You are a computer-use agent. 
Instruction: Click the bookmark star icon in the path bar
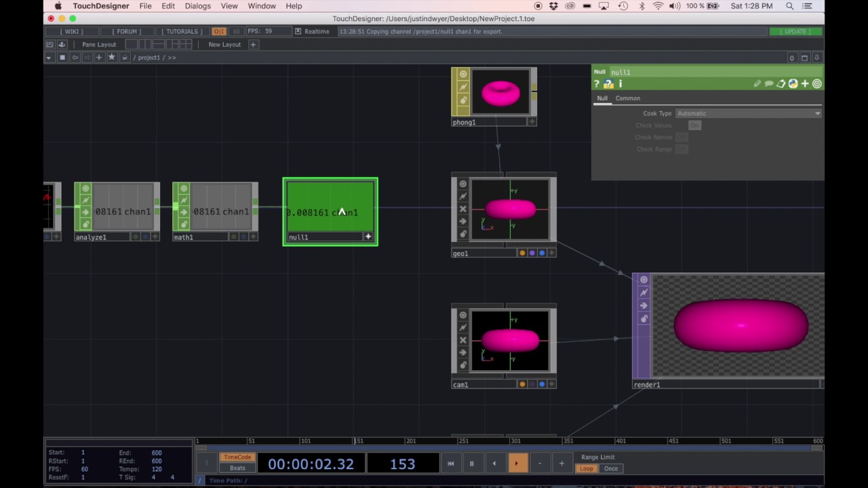112,58
